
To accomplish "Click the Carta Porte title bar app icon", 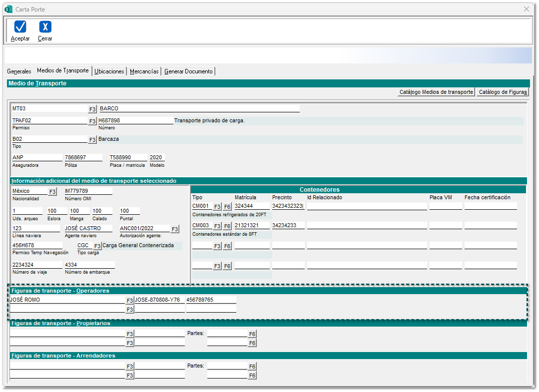I will (8, 9).
